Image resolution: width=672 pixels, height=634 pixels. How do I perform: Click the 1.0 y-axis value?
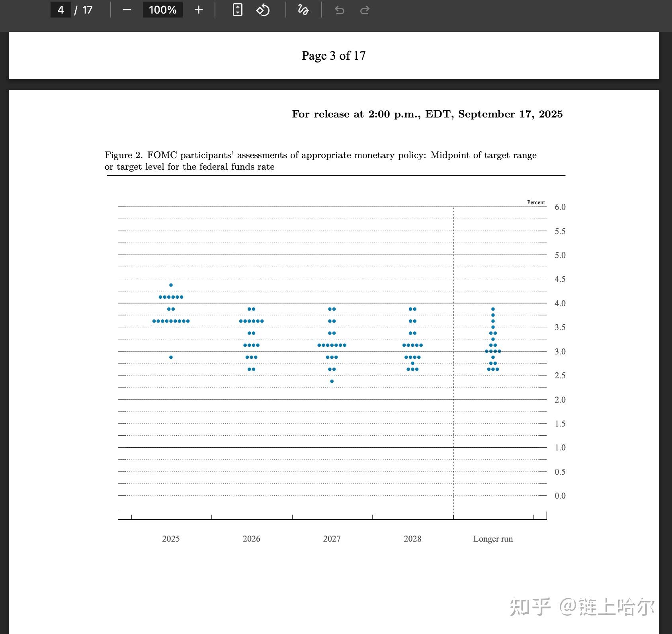coord(560,448)
